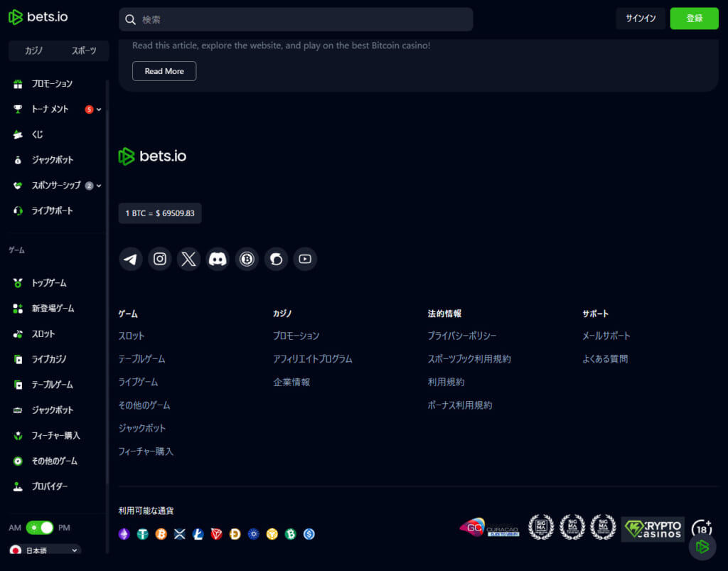Open the Telegram social link icon
The width and height of the screenshot is (728, 571).
coord(131,259)
